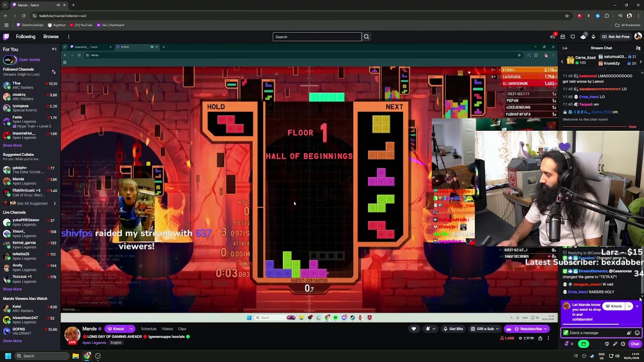
Task: Switch to the Schedule tab
Action: point(148,329)
